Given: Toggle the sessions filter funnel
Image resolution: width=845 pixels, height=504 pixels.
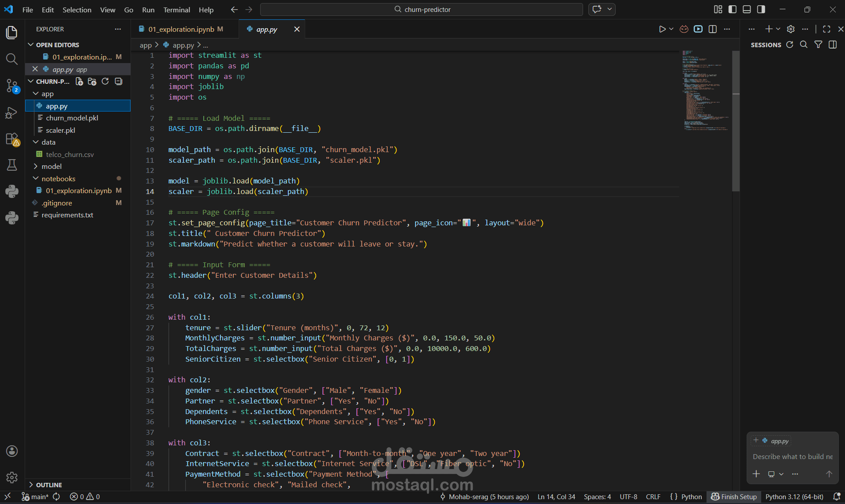Looking at the screenshot, I should click(x=818, y=45).
